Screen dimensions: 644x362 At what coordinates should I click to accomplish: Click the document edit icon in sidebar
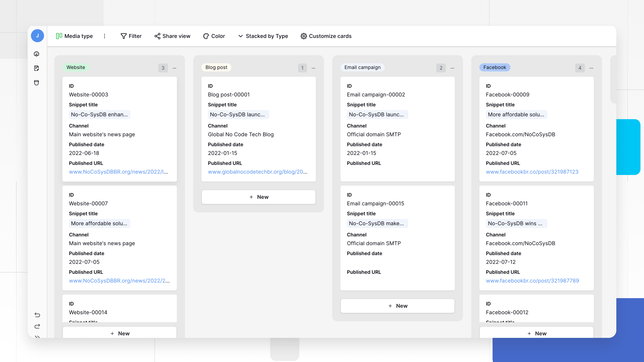click(37, 68)
